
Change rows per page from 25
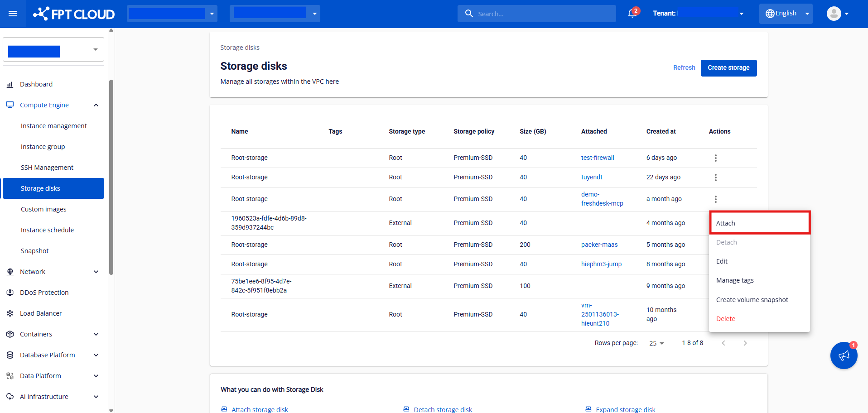656,343
